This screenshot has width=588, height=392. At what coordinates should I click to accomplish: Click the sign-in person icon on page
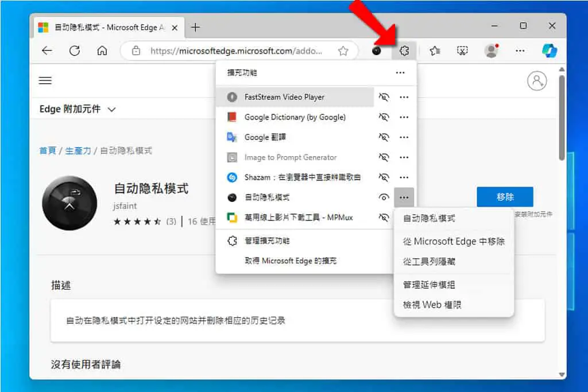tap(537, 81)
